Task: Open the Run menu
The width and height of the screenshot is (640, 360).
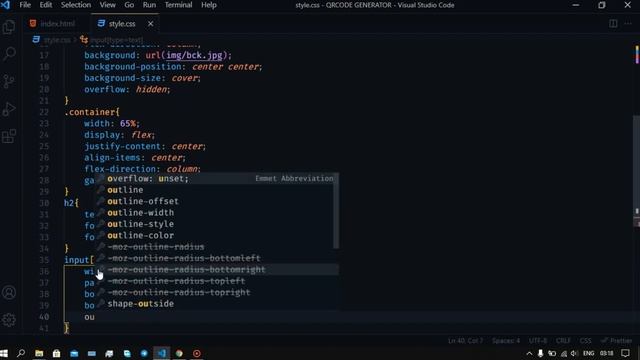Action: click(x=149, y=5)
